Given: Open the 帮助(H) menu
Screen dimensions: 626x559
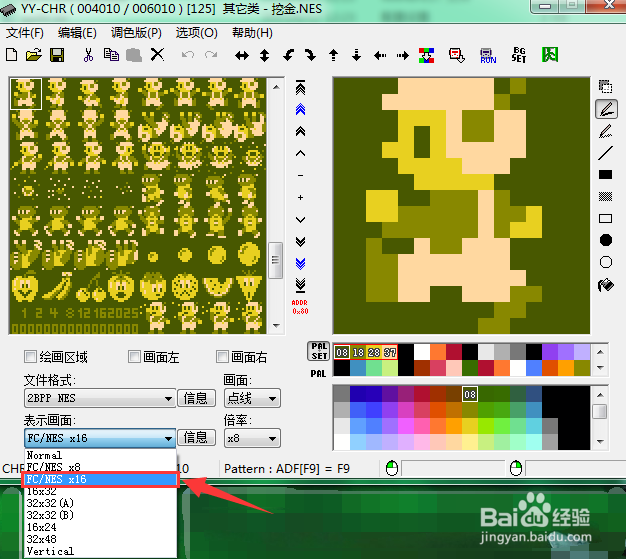Looking at the screenshot, I should [x=252, y=33].
